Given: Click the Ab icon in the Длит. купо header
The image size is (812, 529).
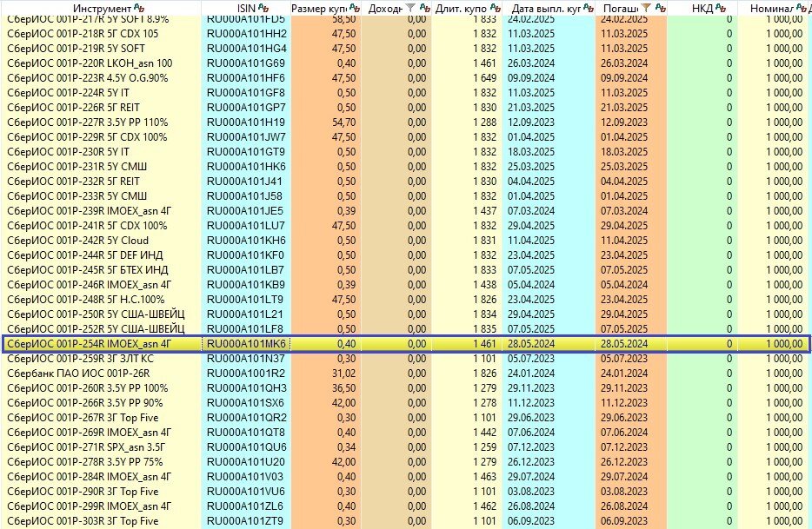Looking at the screenshot, I should [x=495, y=8].
